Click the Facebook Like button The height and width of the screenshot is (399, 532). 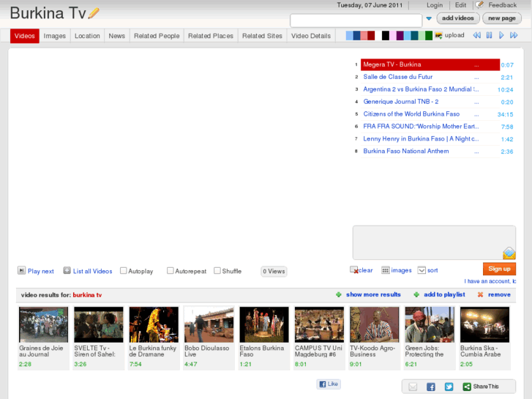[329, 384]
